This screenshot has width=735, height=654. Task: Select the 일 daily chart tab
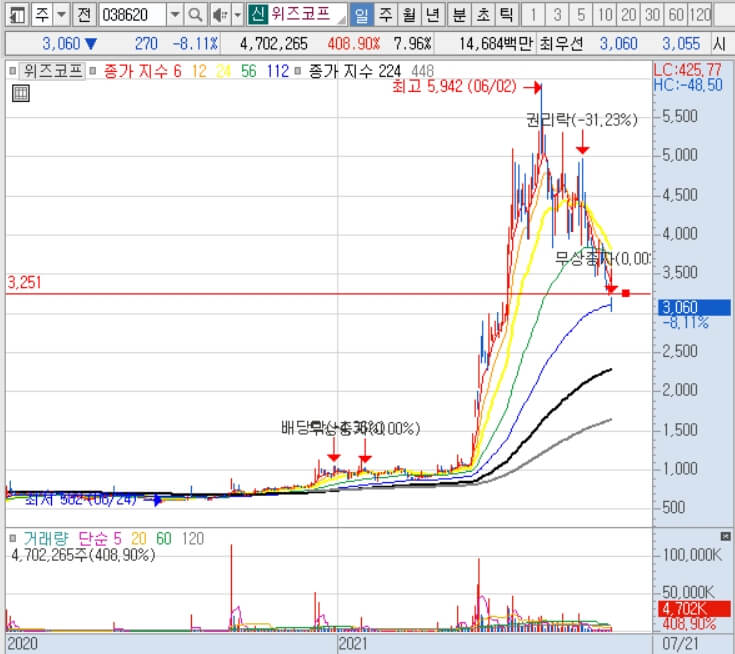point(362,15)
